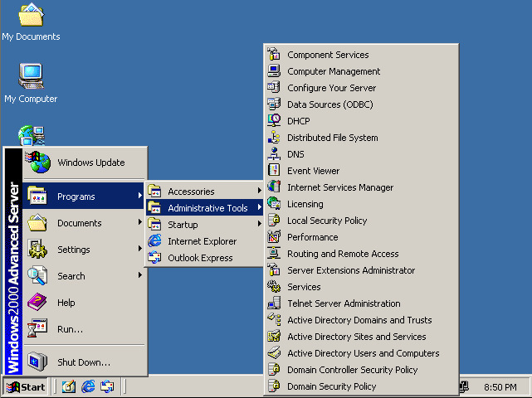Open Internet Explorer from Programs menu
This screenshot has height=398, width=532.
coord(205,241)
